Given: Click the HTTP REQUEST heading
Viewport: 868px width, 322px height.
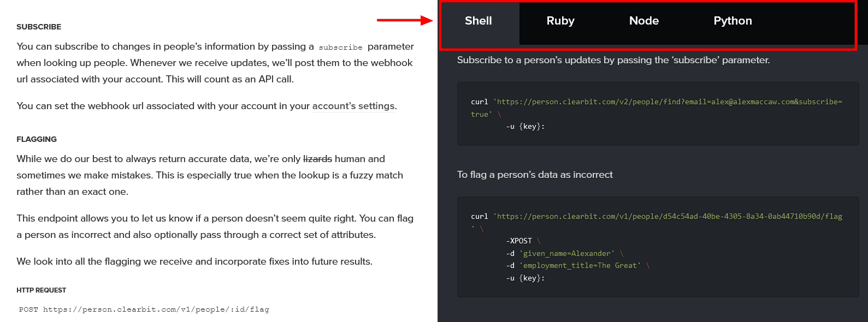Looking at the screenshot, I should click(41, 290).
